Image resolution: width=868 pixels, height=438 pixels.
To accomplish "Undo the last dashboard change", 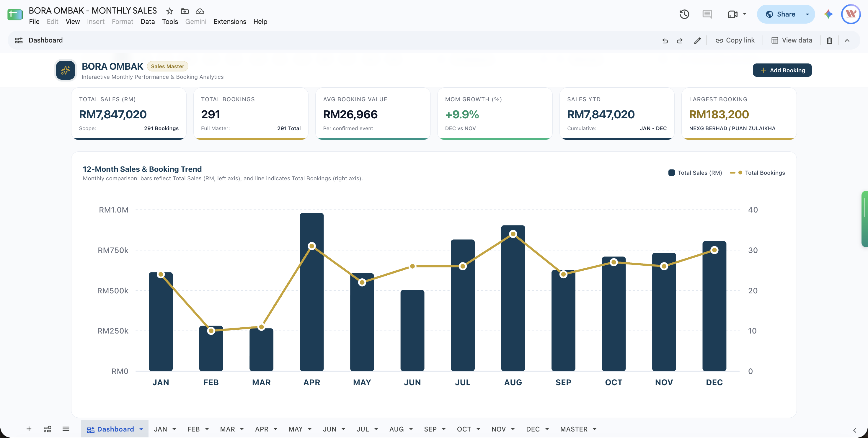I will click(665, 40).
